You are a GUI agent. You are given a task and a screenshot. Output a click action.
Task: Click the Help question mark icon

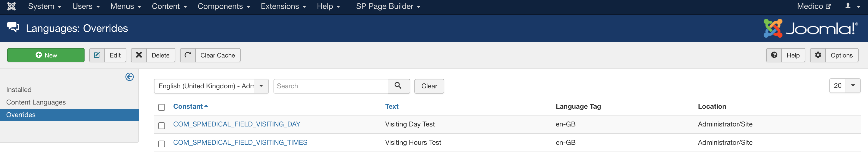(x=774, y=55)
